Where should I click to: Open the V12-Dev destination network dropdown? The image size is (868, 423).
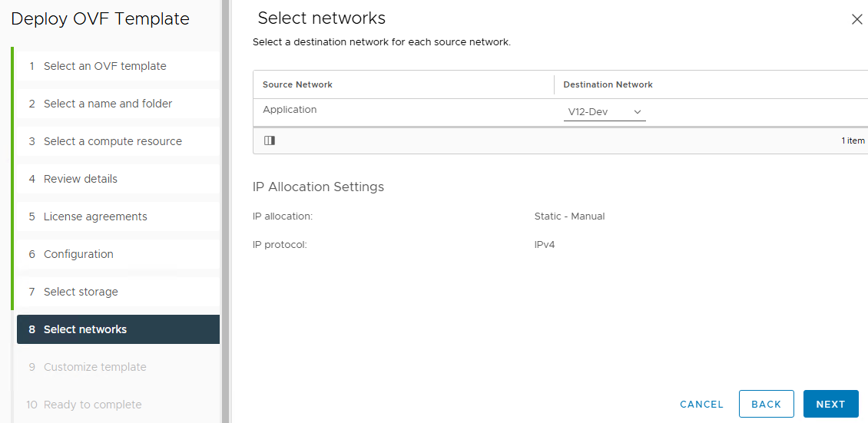coord(604,112)
